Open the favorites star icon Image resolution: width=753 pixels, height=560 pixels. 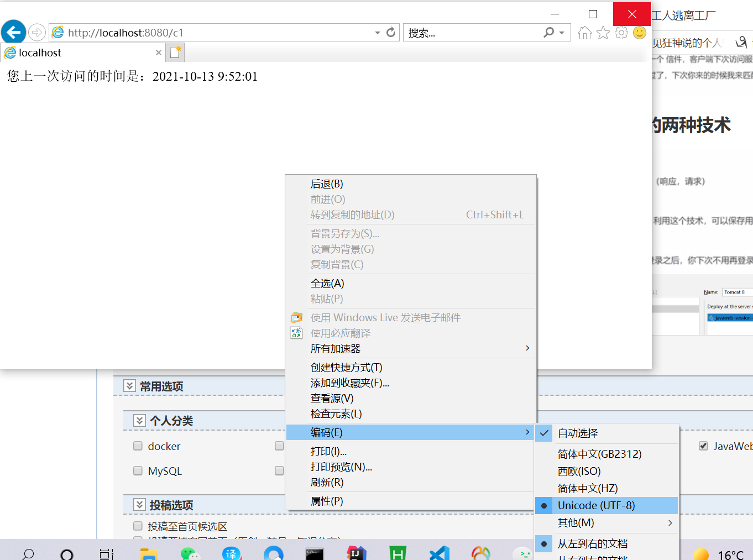603,33
